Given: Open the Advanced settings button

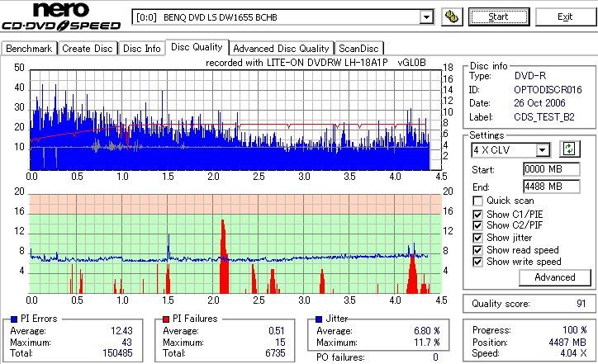Looking at the screenshot, I should tap(554, 277).
